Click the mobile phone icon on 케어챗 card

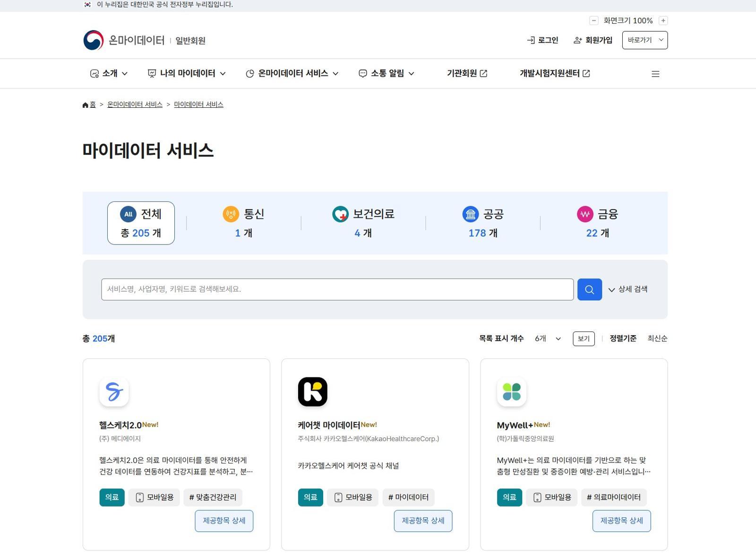point(338,497)
